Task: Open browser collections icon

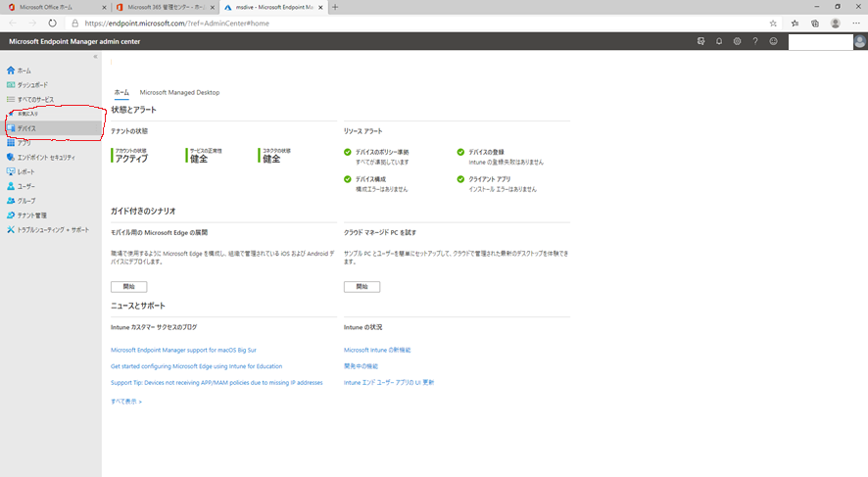Action: (x=815, y=24)
